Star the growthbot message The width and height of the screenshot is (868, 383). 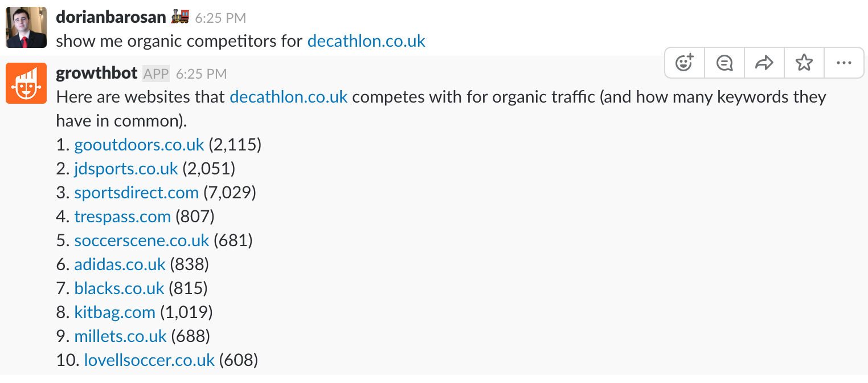coord(804,63)
